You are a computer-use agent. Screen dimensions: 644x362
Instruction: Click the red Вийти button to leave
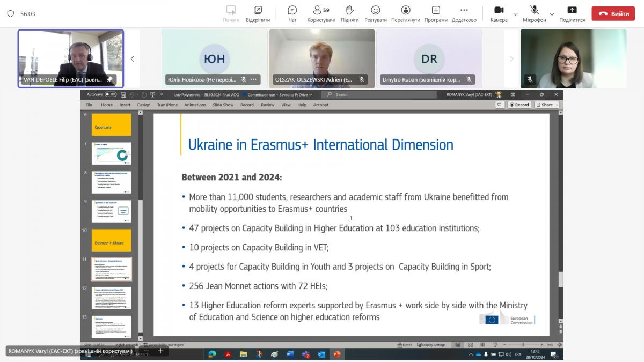tap(613, 13)
